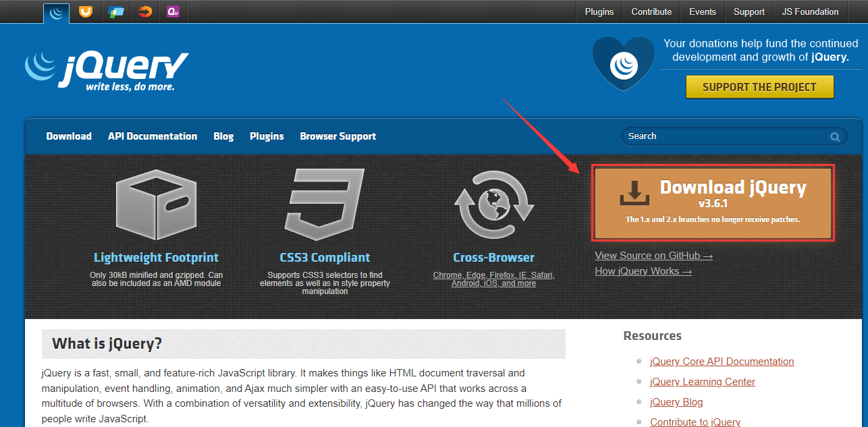Open View Source on GitHub link
This screenshot has width=868, height=427.
(x=653, y=256)
